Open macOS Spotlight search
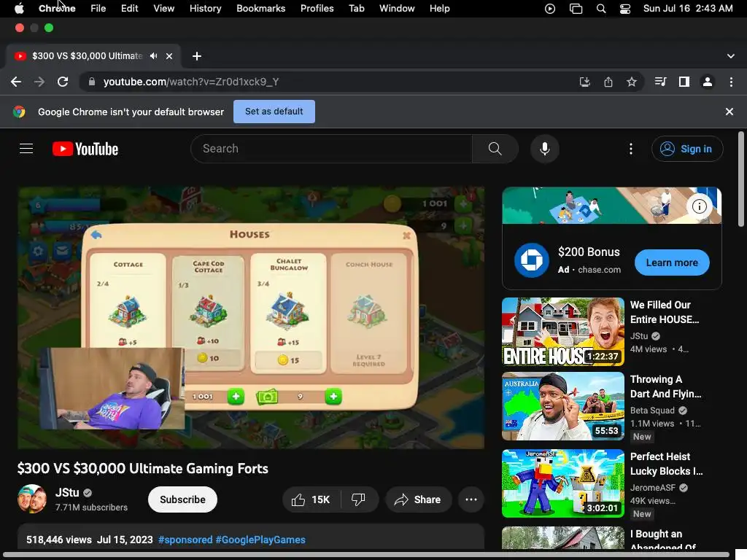 point(601,9)
